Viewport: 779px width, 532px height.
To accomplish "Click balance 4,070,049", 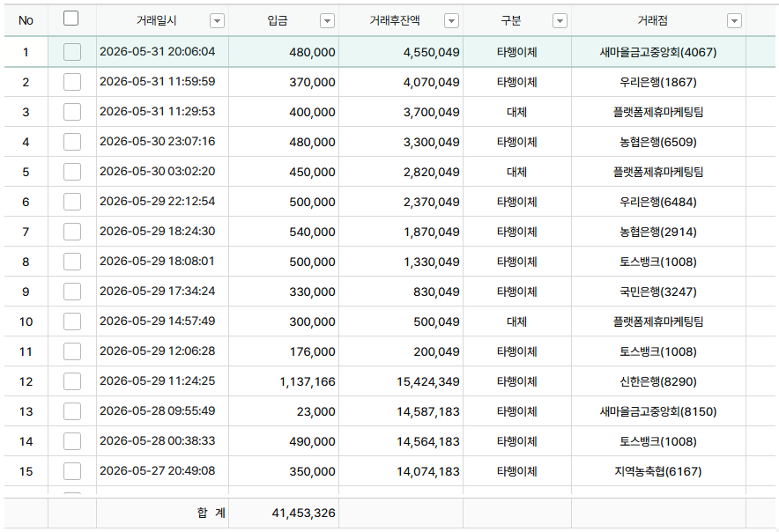I will tap(431, 83).
